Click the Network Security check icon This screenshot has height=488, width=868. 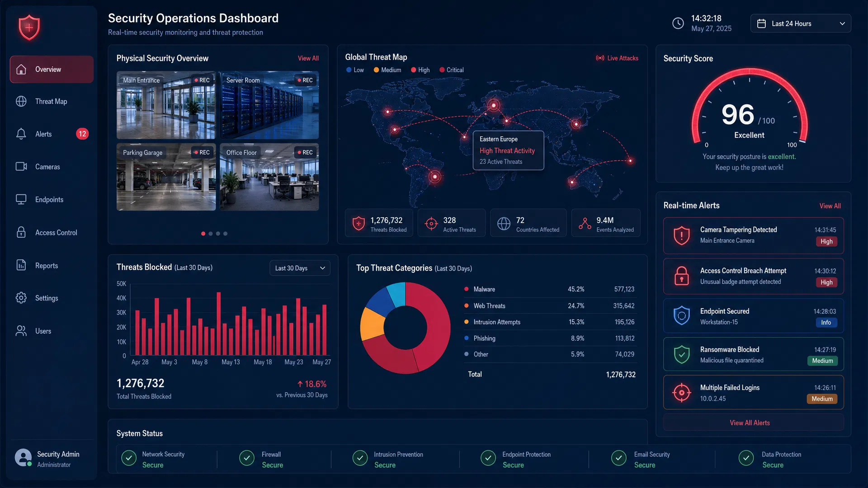tap(129, 458)
